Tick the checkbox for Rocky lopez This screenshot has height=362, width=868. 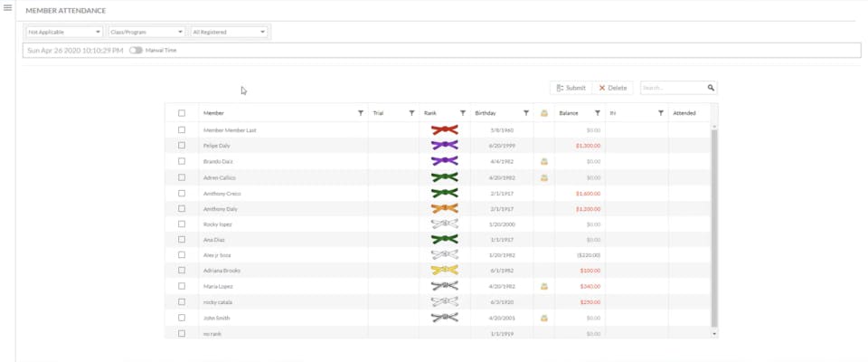[x=182, y=224]
